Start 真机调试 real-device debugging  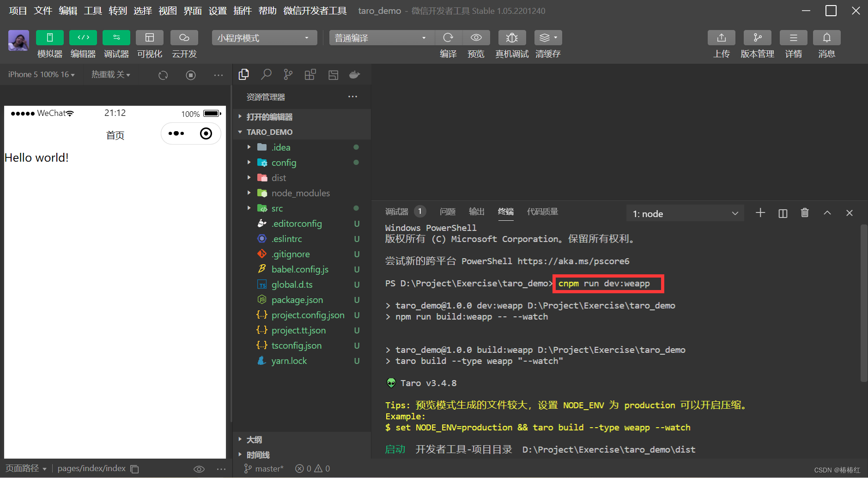coord(511,37)
